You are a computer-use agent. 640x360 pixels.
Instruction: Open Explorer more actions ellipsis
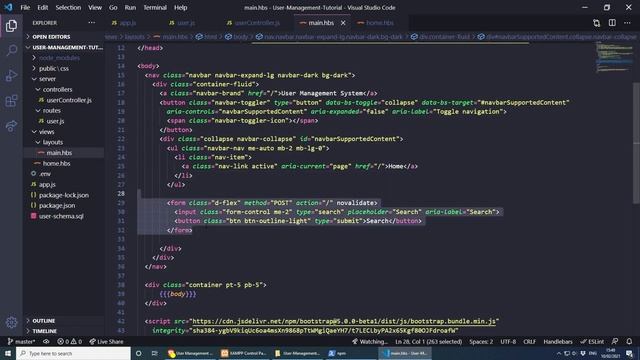[91, 23]
